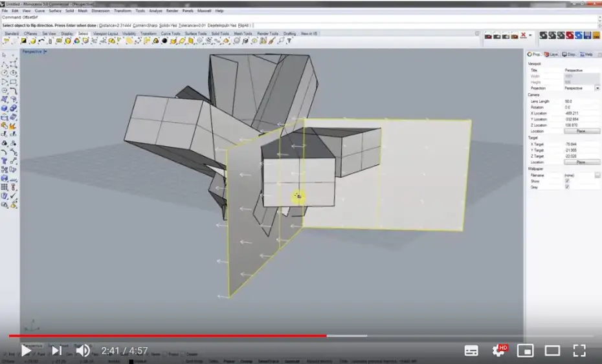This screenshot has width=602, height=364.
Task: Switch to the Mesh Tools toolbar tab
Action: coord(243,34)
